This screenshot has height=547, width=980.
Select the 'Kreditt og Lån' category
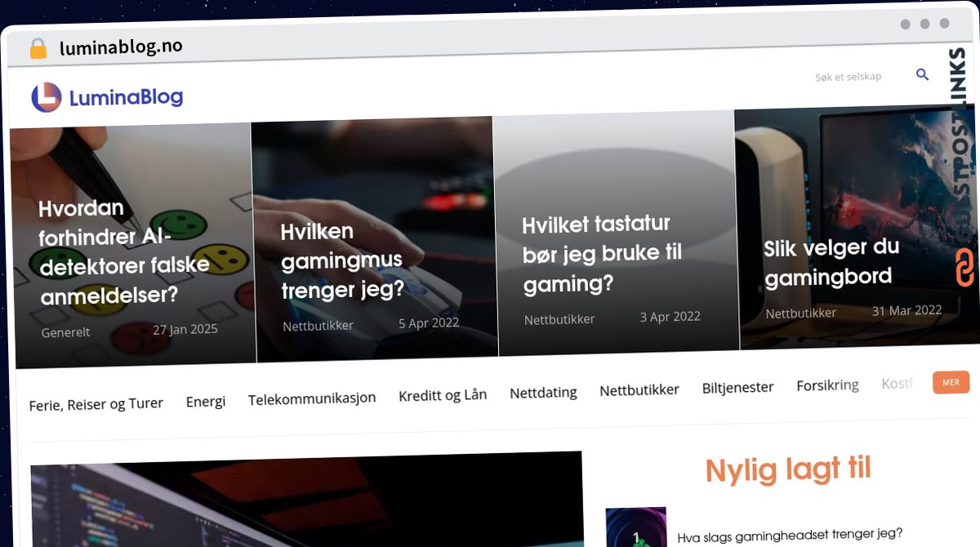[x=443, y=395]
